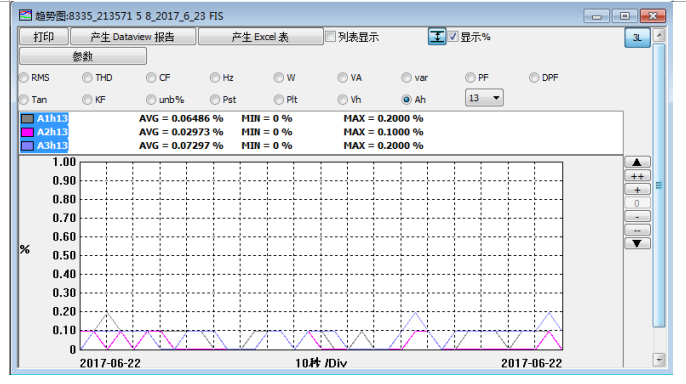Select the Ah radio button
Viewport: 686px width, 384px height.
tap(406, 100)
